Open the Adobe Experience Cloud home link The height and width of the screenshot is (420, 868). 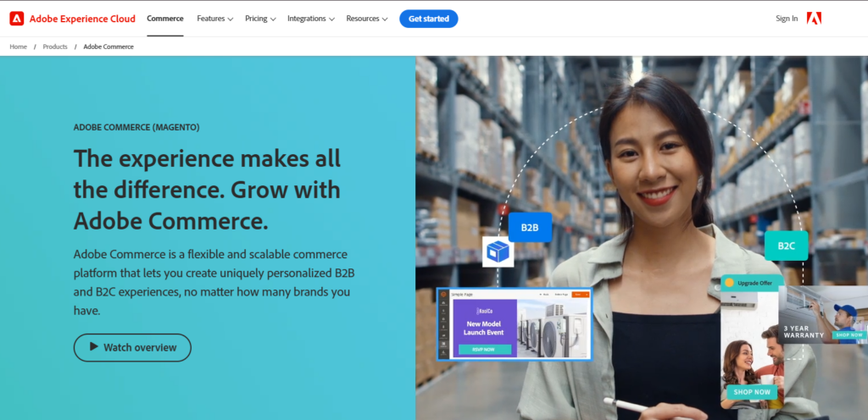click(x=73, y=19)
